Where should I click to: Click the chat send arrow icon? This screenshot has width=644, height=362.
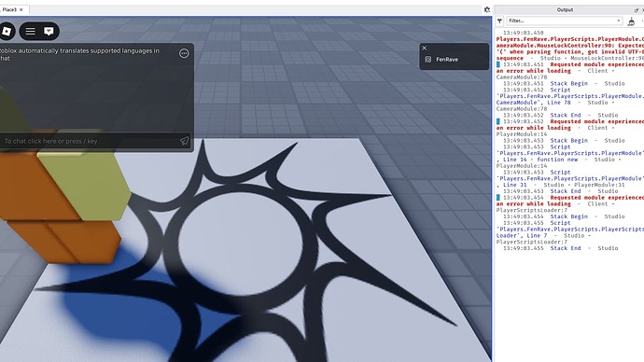coord(185,141)
